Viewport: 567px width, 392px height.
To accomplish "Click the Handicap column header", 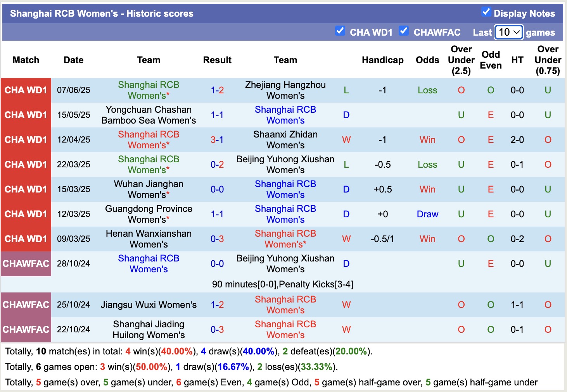I will 382,60.
